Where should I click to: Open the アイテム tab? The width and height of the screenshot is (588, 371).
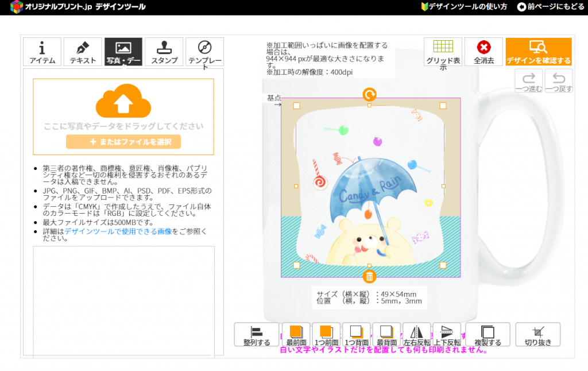(42, 52)
